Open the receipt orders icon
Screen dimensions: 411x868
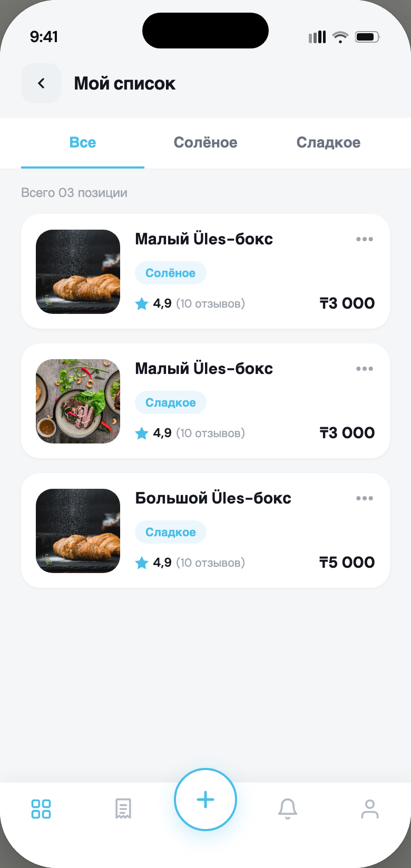click(x=123, y=808)
